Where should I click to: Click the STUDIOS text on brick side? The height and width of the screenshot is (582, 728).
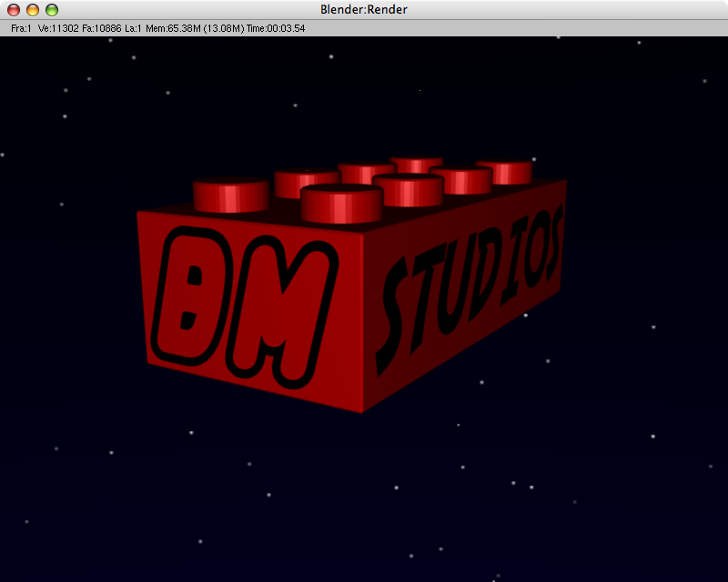click(x=471, y=290)
